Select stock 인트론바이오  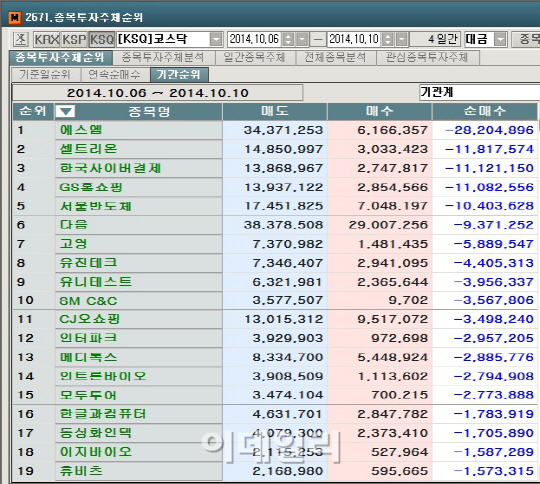[x=103, y=376]
